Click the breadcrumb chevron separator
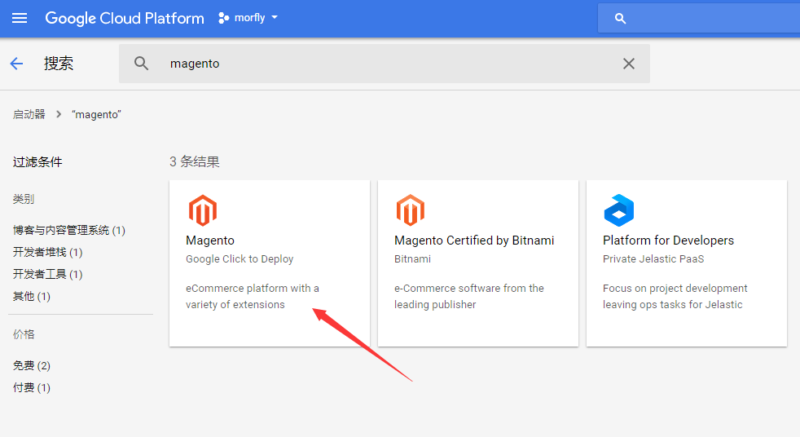The image size is (800, 437). 59,114
